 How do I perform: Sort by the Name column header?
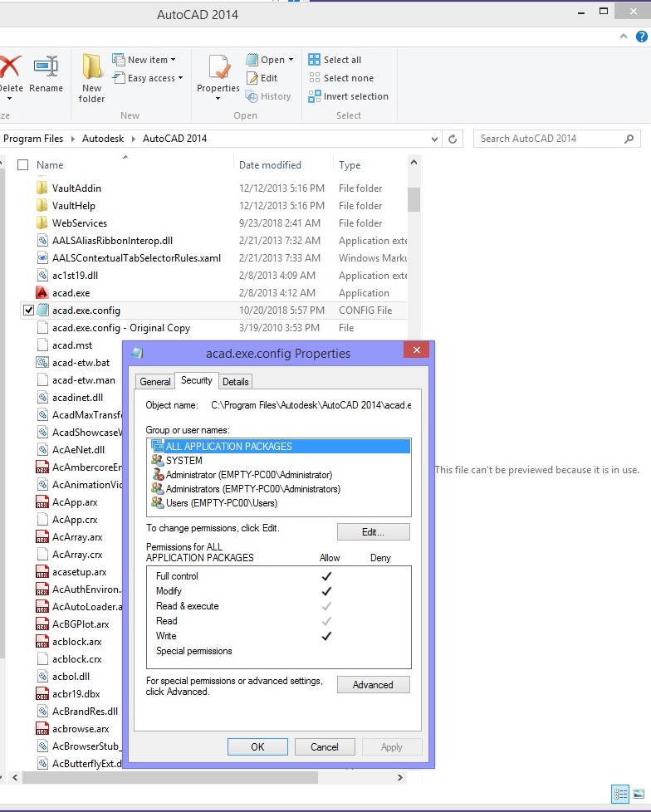pyautogui.click(x=50, y=164)
